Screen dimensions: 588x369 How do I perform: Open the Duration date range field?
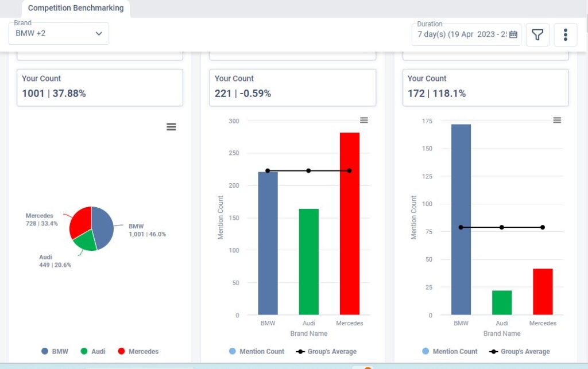[x=466, y=34]
